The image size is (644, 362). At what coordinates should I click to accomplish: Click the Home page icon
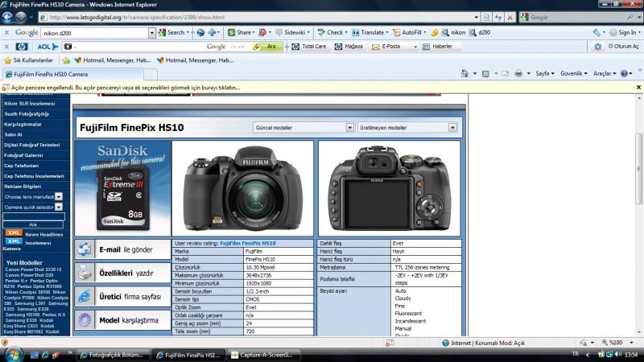(464, 73)
